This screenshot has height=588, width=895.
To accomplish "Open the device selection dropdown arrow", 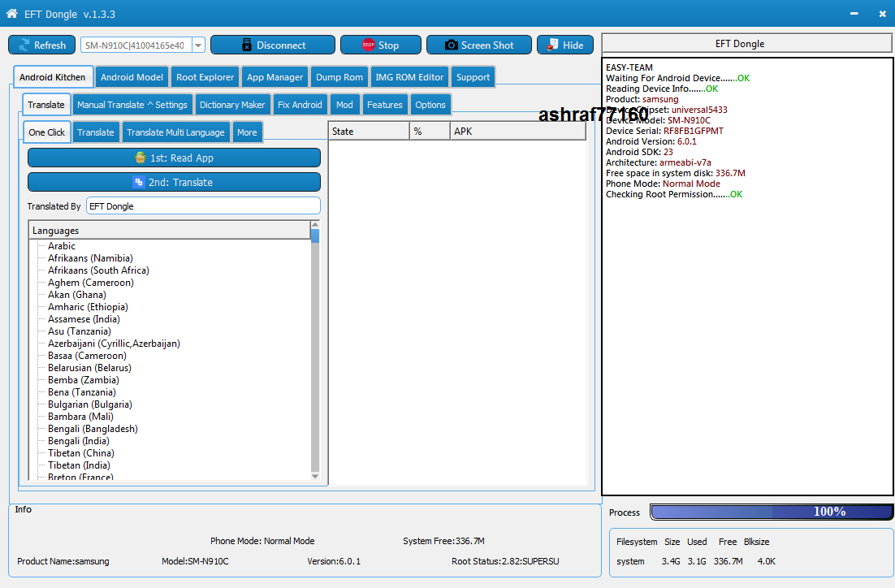I will 198,45.
